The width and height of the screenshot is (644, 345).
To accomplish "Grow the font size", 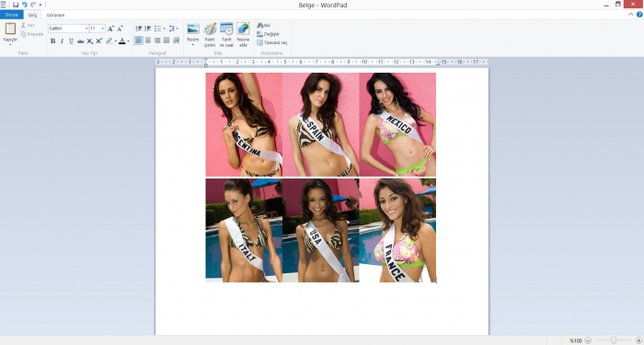I will (x=110, y=29).
